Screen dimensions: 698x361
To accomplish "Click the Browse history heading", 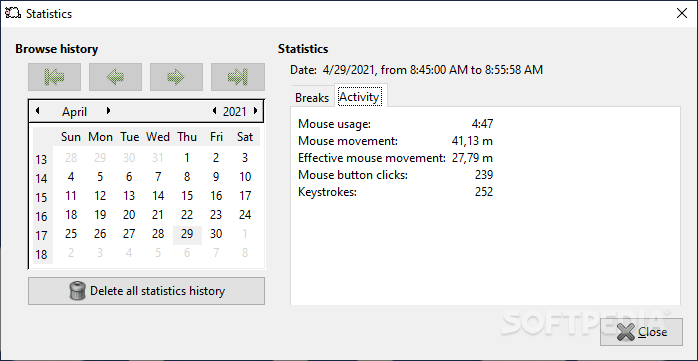I will coord(57,49).
